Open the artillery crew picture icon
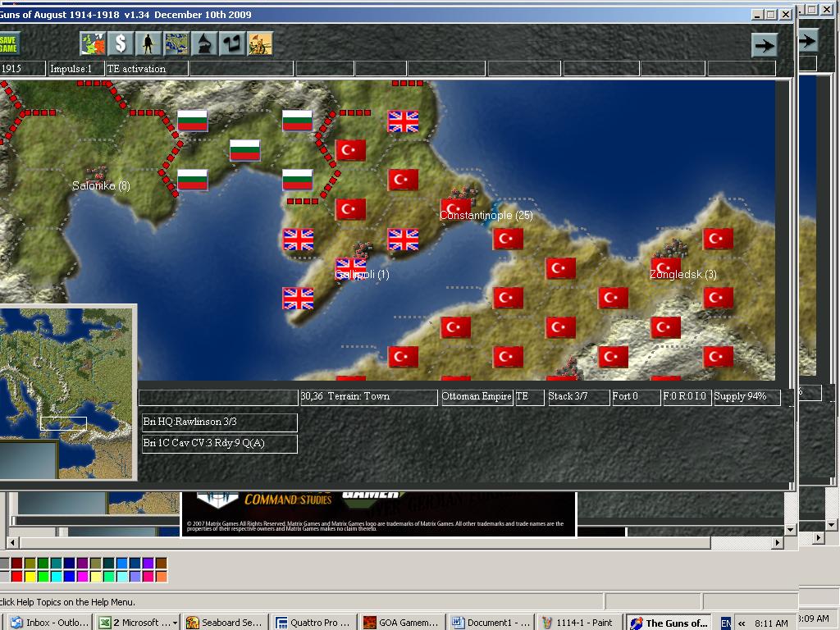The height and width of the screenshot is (630, 840). click(260, 44)
